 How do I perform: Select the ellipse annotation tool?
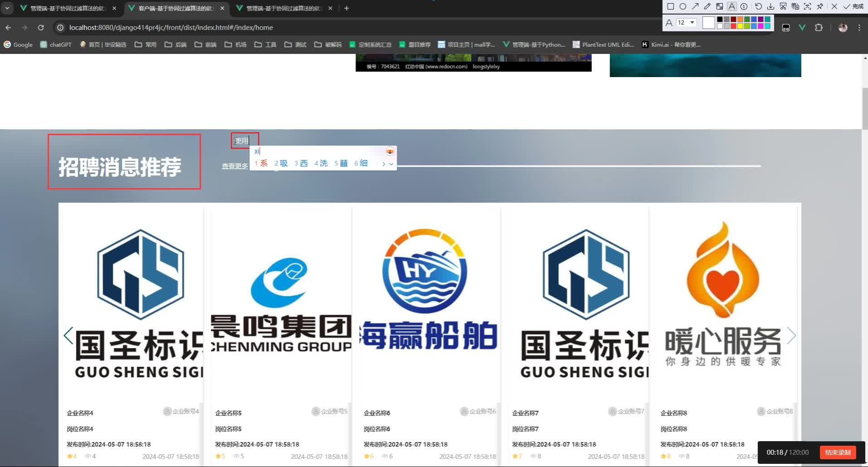683,6
